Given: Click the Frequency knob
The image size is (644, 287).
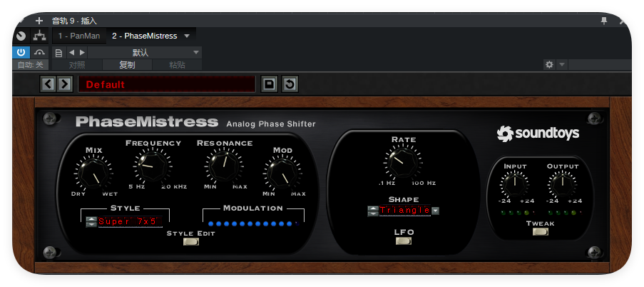Looking at the screenshot, I should tap(153, 166).
